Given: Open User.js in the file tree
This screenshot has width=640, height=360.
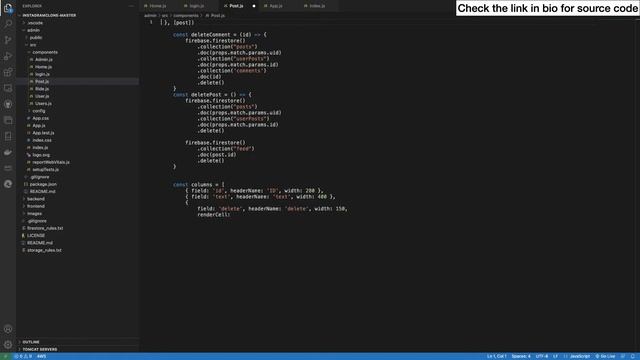Looking at the screenshot, I should pos(42,96).
